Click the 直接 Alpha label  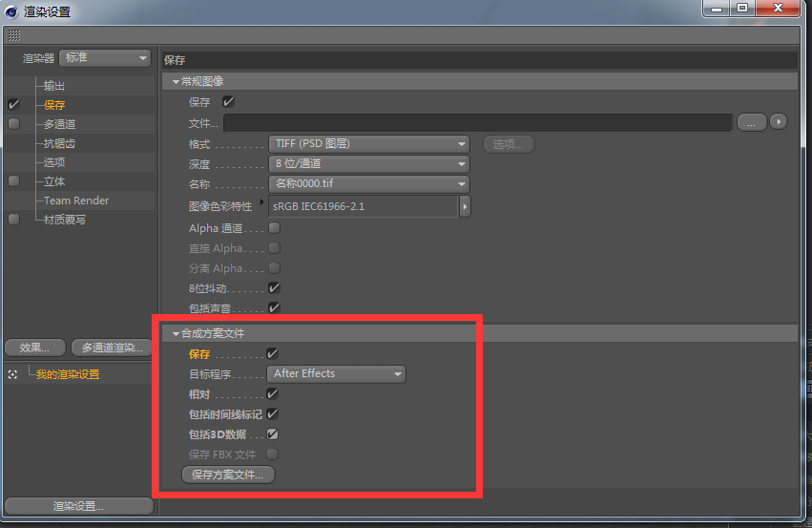click(x=216, y=248)
